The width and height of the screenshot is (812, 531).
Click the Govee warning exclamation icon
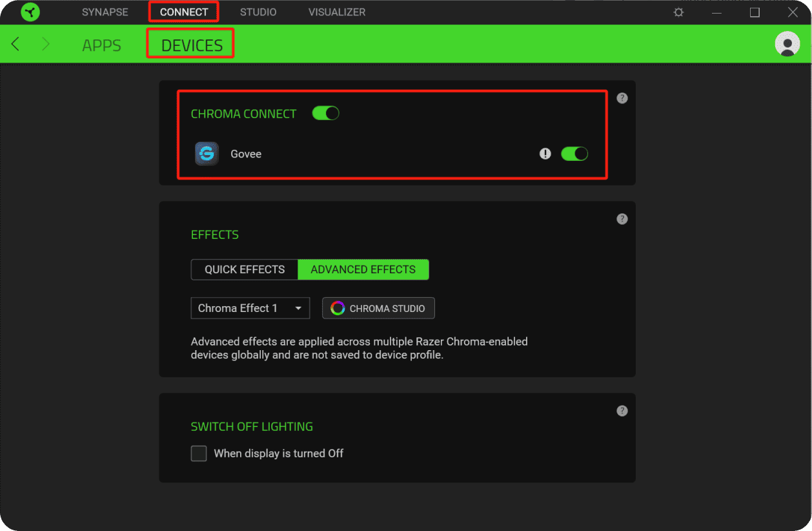coord(545,154)
